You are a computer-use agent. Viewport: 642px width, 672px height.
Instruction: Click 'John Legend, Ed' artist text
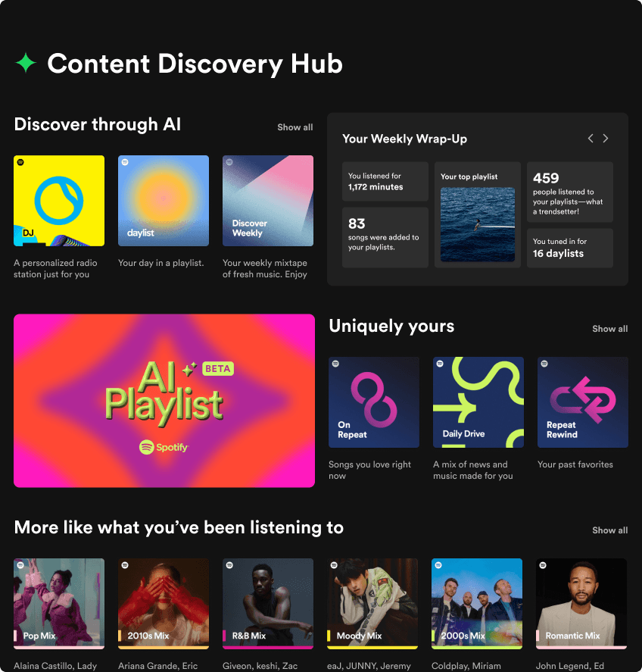(570, 666)
